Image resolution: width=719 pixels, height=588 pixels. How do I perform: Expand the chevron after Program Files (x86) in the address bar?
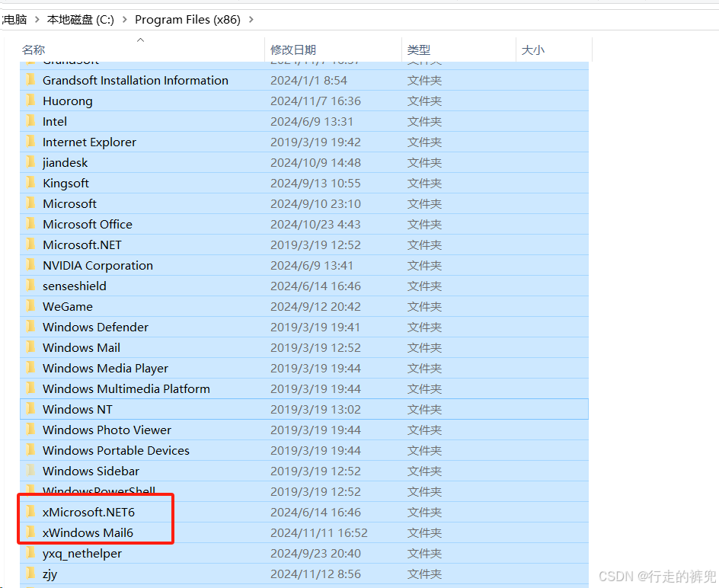coord(251,20)
